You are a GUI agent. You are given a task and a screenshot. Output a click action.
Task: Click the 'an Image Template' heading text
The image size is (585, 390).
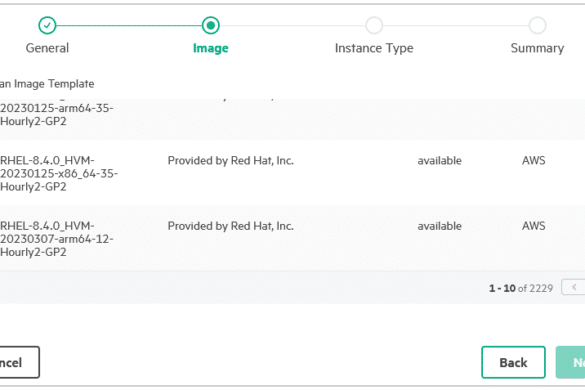(x=47, y=84)
